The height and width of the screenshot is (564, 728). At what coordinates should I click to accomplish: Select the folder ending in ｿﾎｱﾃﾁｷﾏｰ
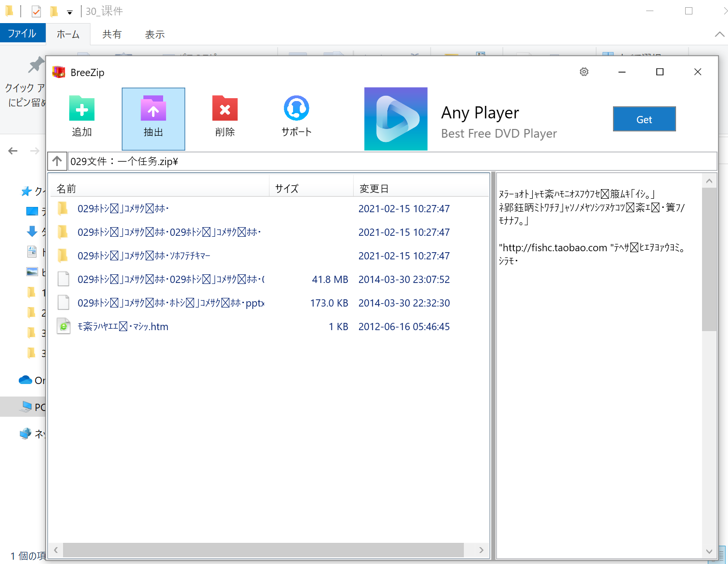coord(268,256)
